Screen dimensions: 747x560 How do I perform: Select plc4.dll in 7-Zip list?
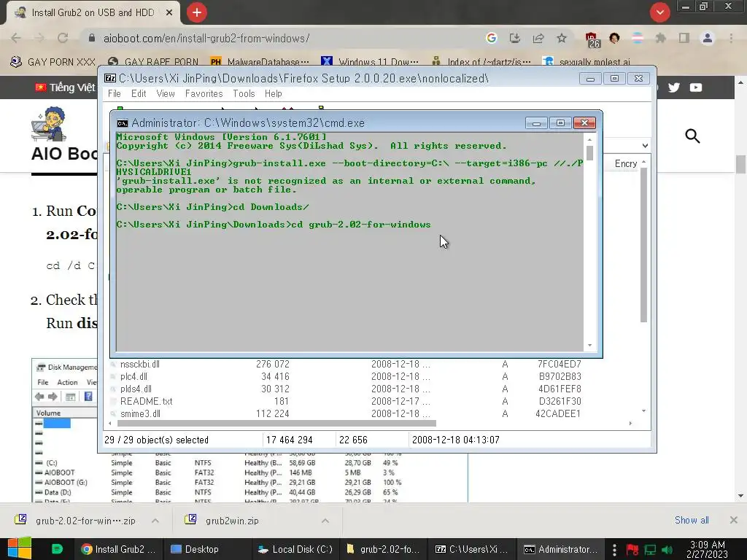[x=133, y=377]
